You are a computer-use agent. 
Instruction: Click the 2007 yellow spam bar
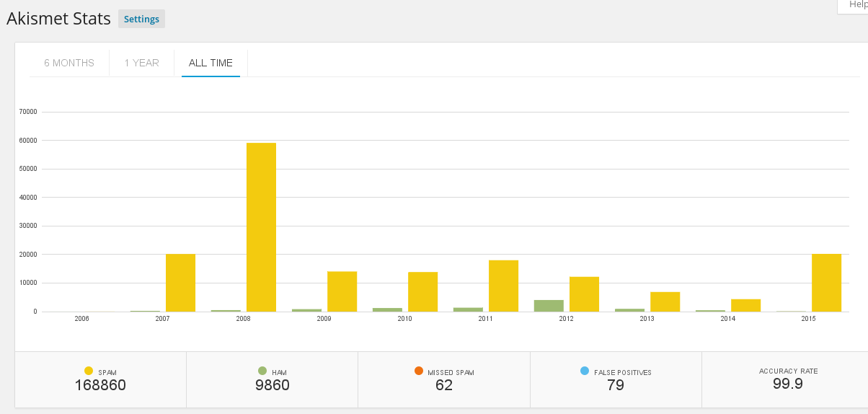click(180, 283)
